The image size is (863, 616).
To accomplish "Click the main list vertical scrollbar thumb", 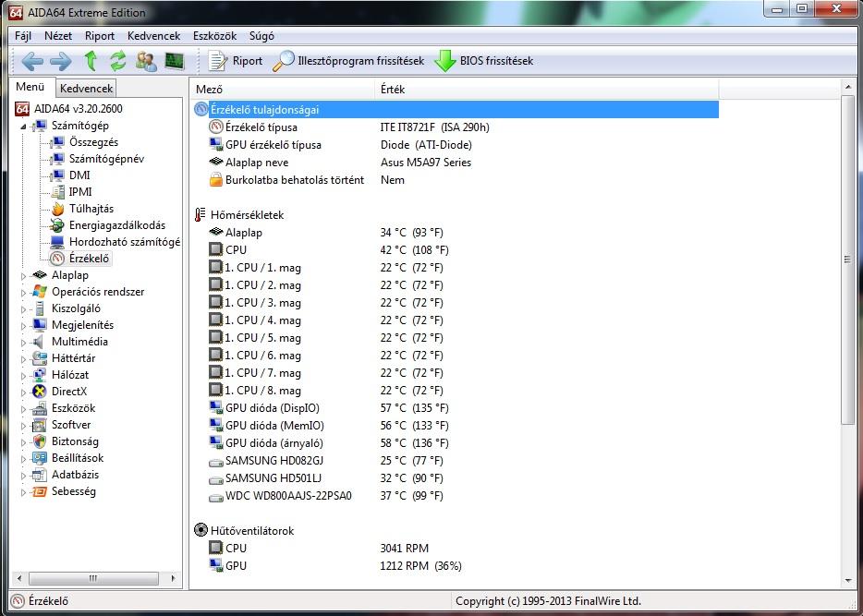I will tap(847, 260).
